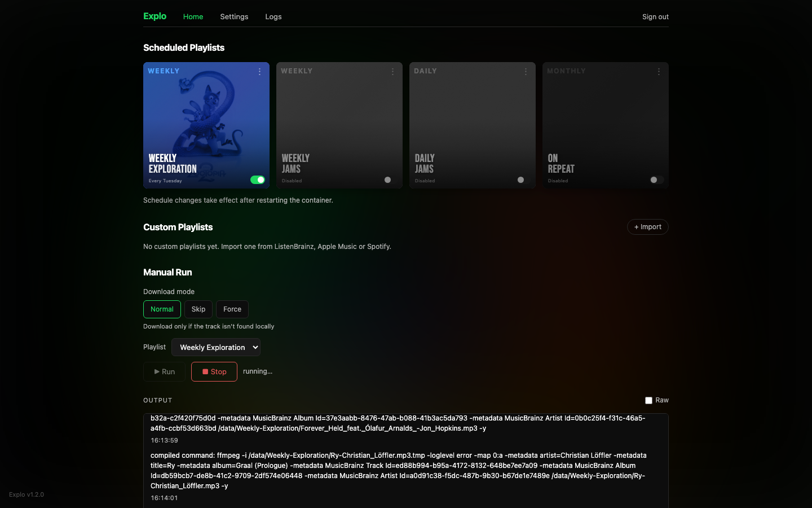Image resolution: width=812 pixels, height=508 pixels.
Task: Stop the running playlist job
Action: pos(214,371)
